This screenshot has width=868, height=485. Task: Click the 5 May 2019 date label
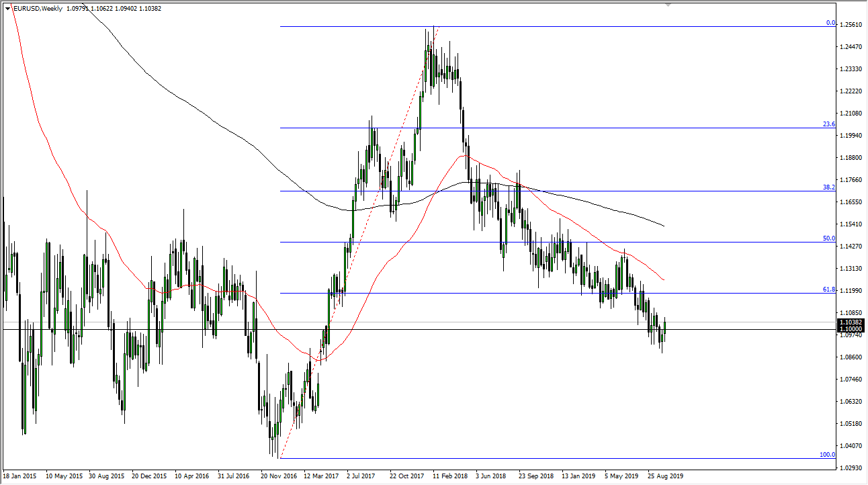tap(621, 476)
